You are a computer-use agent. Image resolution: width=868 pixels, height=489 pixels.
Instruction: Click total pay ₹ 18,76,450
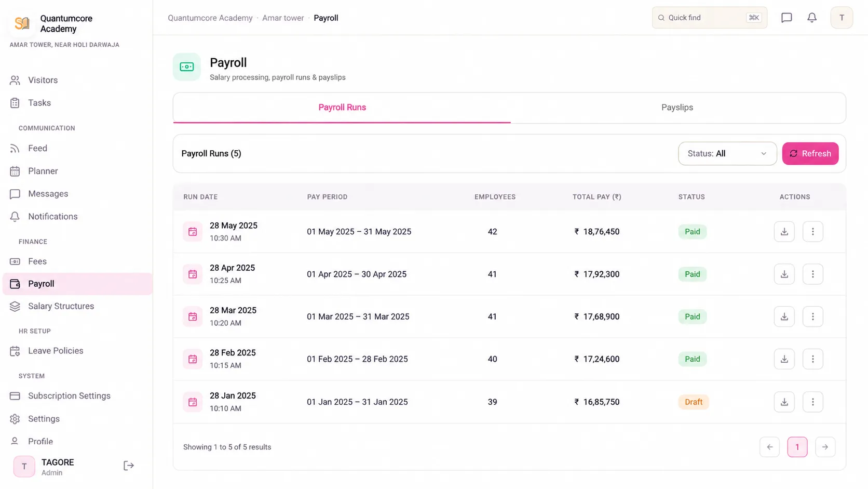[596, 232]
